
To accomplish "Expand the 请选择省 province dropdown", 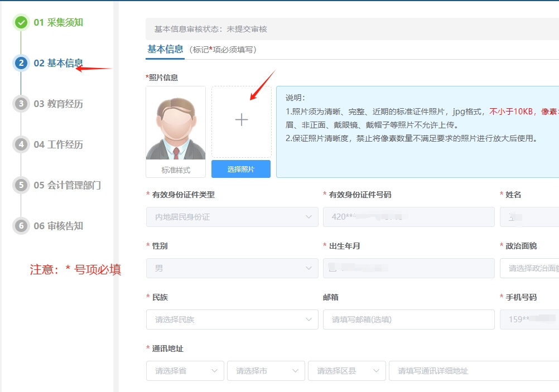I will [x=185, y=371].
